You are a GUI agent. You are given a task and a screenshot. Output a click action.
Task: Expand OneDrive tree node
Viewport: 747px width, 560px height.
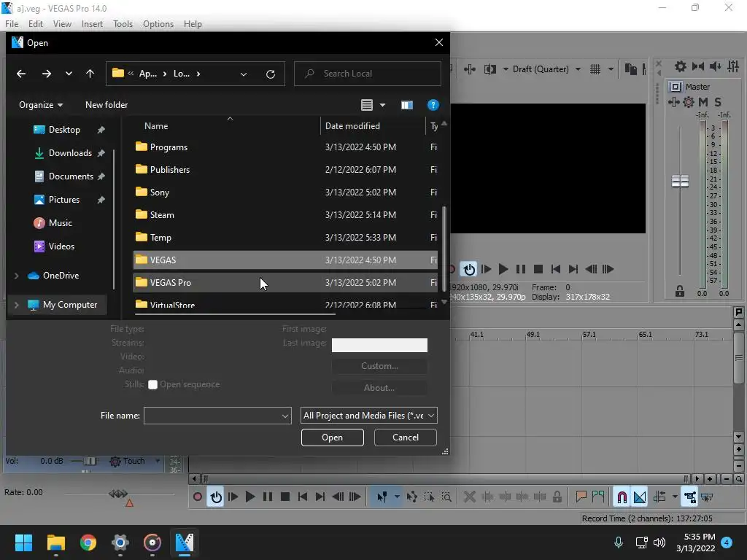16,276
